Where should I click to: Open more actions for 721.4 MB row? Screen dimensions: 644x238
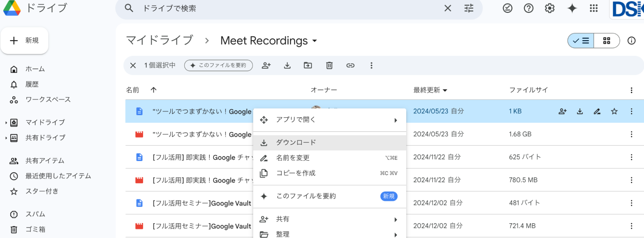[x=631, y=226]
